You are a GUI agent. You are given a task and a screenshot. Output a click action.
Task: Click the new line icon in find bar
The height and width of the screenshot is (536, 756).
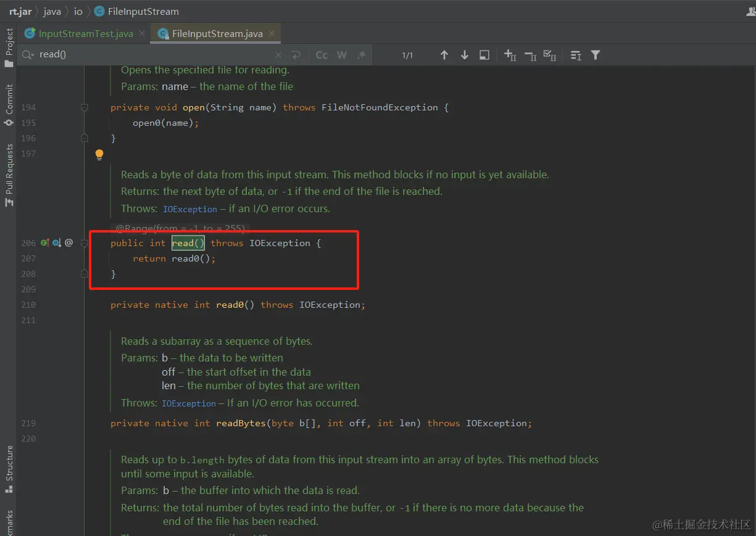[296, 55]
